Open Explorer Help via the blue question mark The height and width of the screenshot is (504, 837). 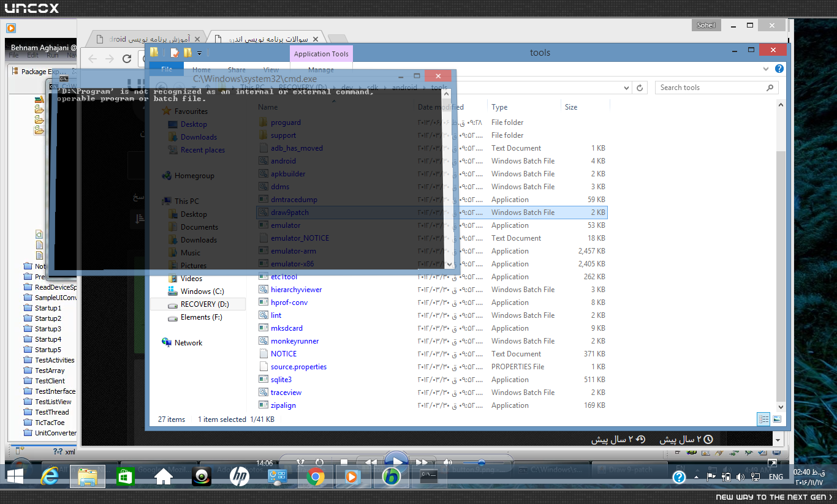(x=779, y=69)
